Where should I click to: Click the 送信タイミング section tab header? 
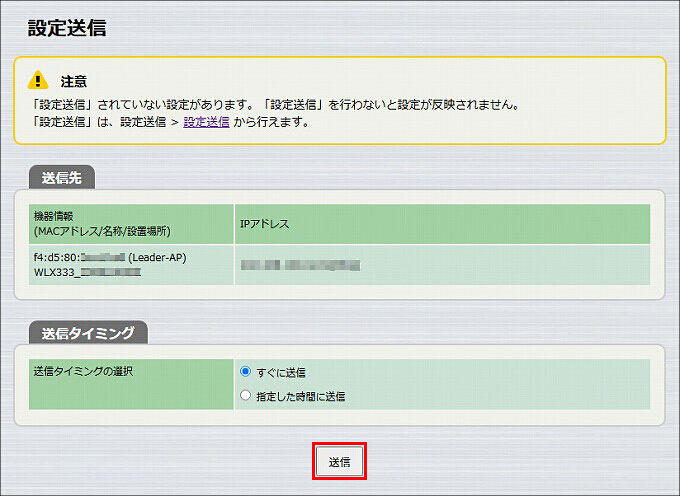coord(88,333)
